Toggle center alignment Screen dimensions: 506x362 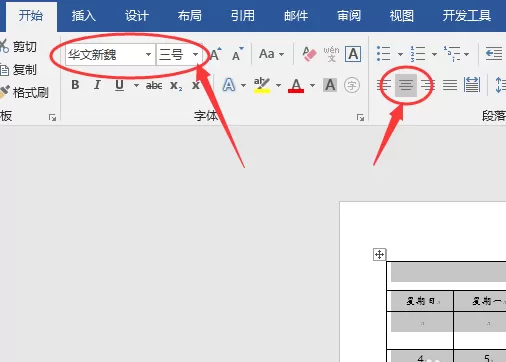click(x=406, y=85)
